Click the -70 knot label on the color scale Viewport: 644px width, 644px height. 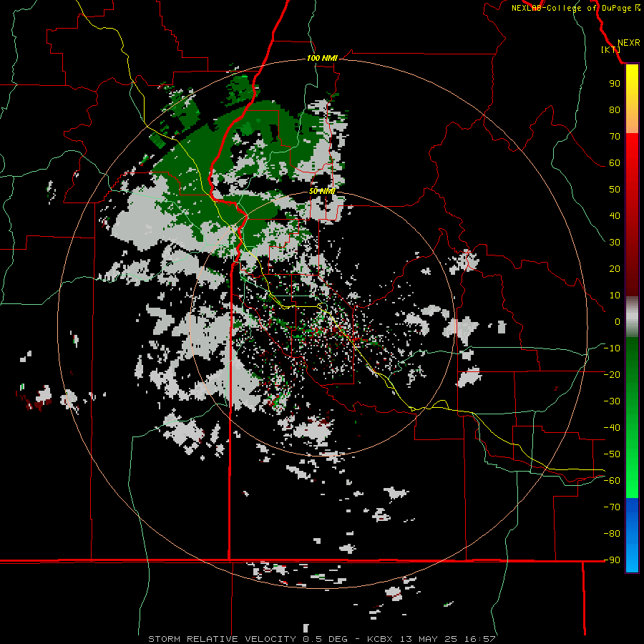coord(612,507)
